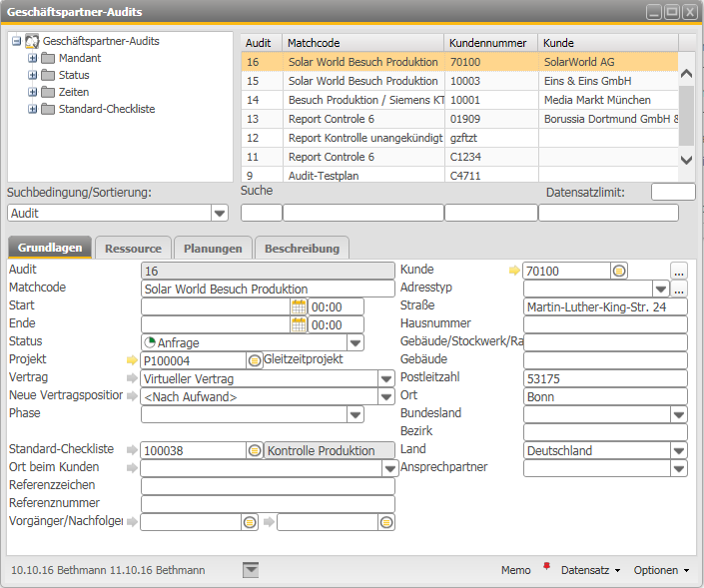Click the ellipsis button next to Kunde
704x588 pixels.
tap(678, 272)
